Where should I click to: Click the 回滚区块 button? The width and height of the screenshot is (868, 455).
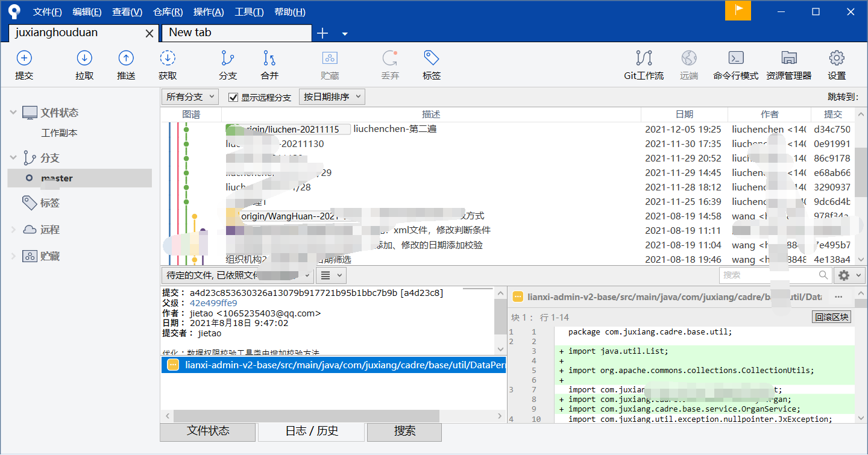(831, 317)
